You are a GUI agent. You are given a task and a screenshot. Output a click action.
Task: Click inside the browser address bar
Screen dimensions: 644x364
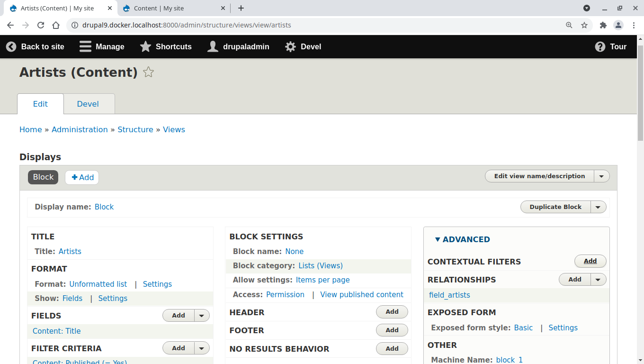(x=284, y=25)
